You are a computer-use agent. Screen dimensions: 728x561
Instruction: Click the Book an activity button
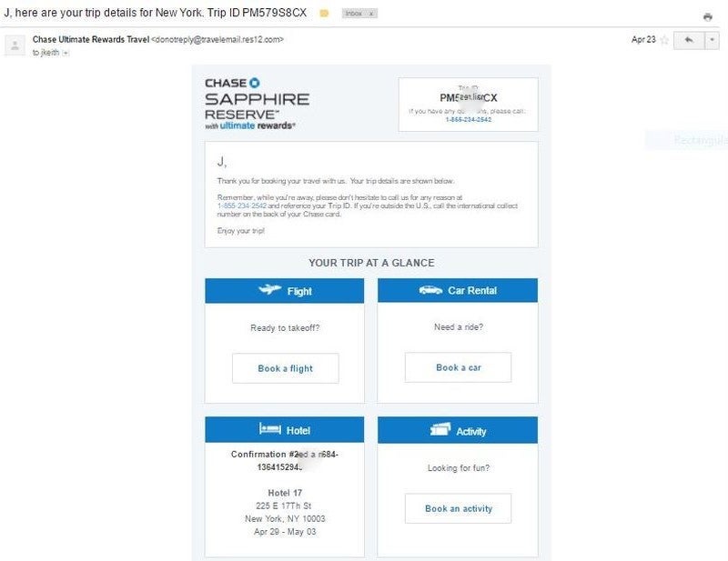coord(458,508)
